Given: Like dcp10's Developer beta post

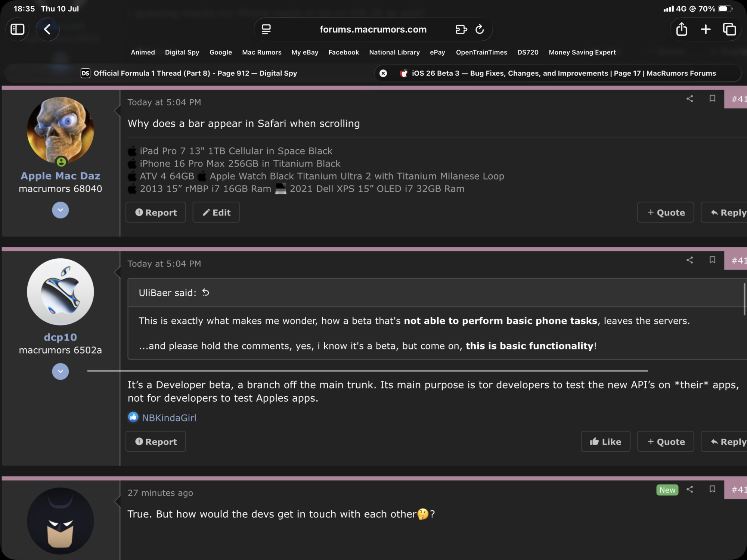Looking at the screenshot, I should (605, 442).
